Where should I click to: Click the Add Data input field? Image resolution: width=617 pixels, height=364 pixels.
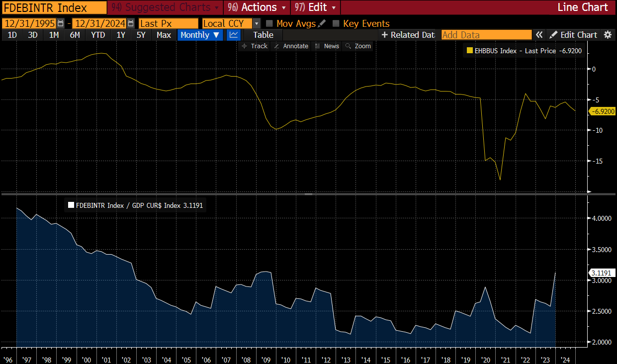coord(487,35)
